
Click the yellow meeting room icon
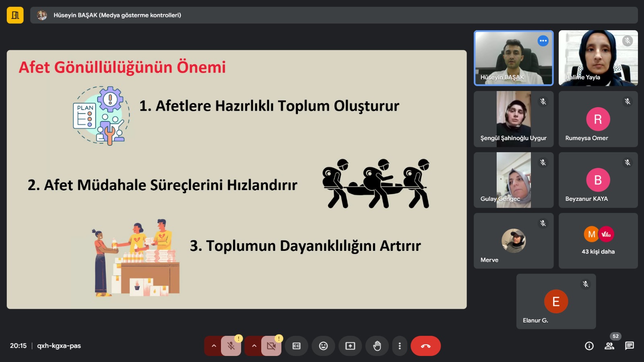pyautogui.click(x=15, y=15)
